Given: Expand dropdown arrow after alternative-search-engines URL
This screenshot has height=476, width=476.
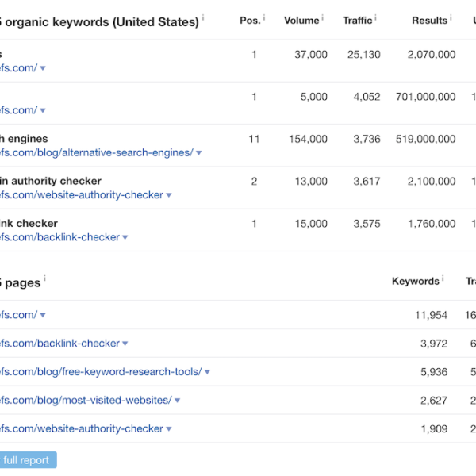Looking at the screenshot, I should tap(199, 153).
